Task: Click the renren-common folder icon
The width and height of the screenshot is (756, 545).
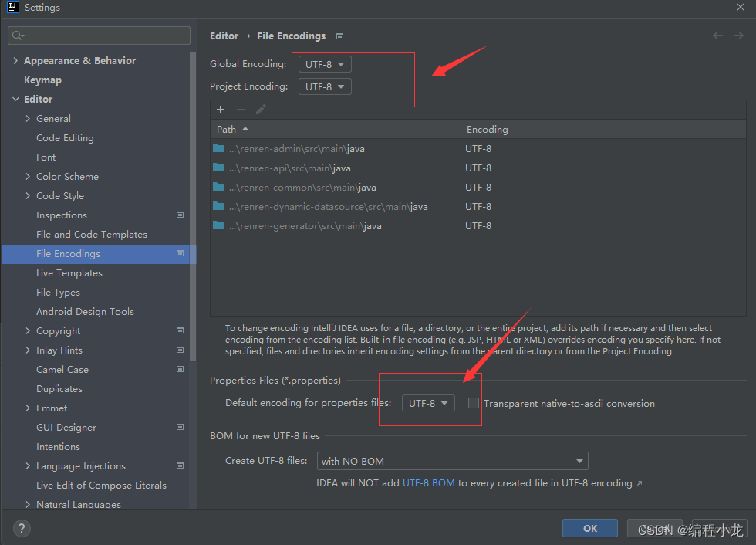Action: pyautogui.click(x=218, y=187)
